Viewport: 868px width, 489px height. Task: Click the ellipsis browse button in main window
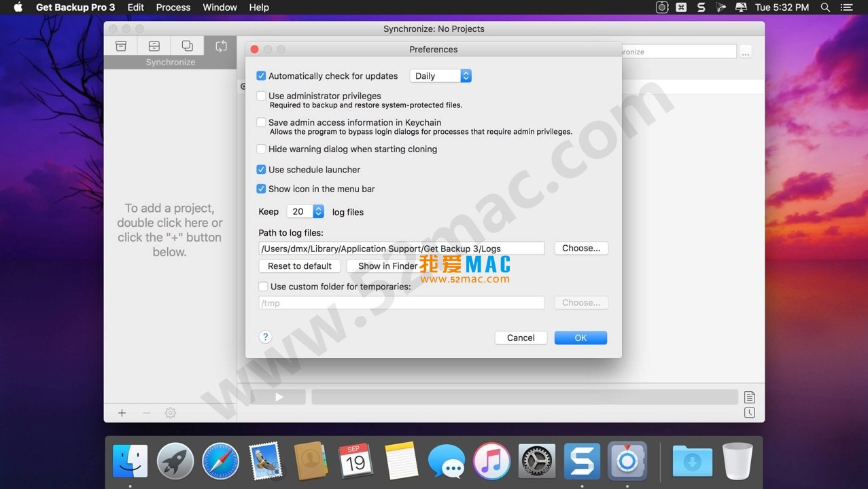click(746, 52)
